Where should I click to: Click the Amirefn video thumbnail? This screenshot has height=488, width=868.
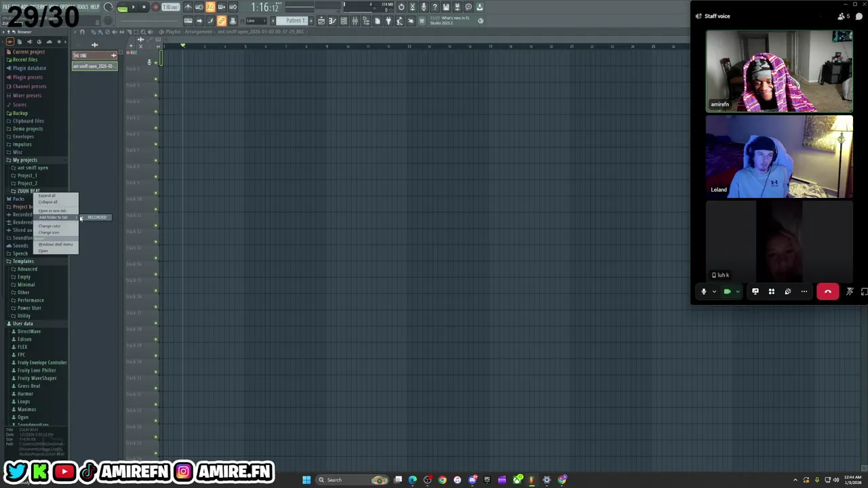(x=779, y=71)
